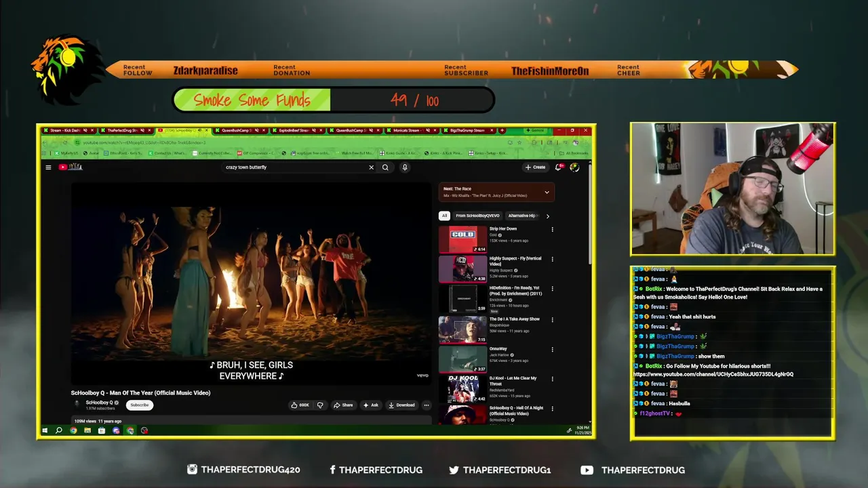Expand the Next: The Race mix panel
The image size is (868, 488).
click(x=547, y=192)
